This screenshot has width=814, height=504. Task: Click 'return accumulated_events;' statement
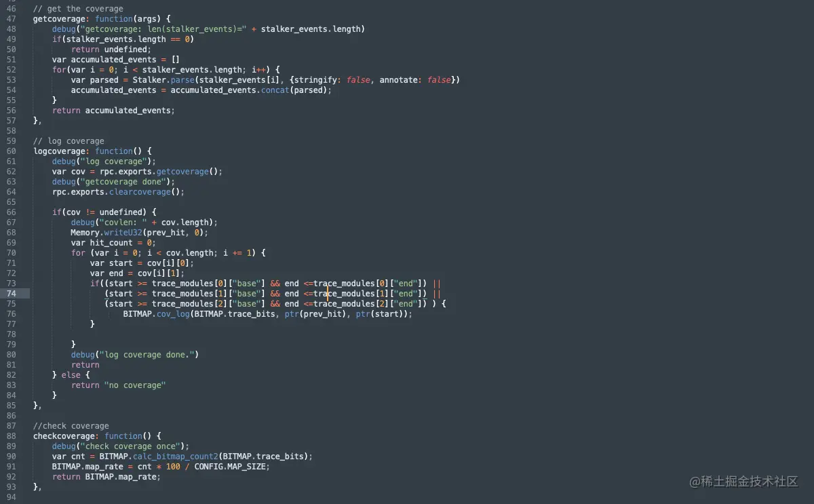(113, 111)
